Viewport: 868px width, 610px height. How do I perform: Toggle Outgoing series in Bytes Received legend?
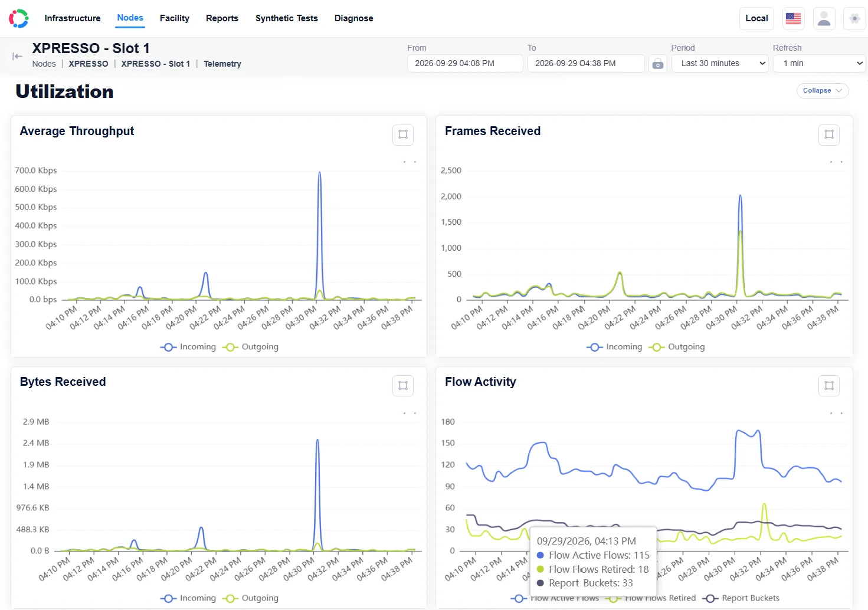pos(250,598)
